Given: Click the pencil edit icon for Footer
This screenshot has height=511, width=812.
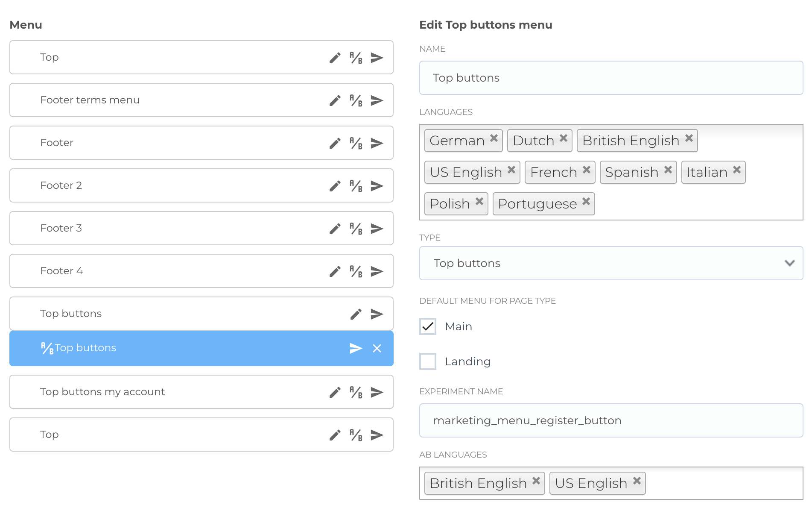Looking at the screenshot, I should point(335,143).
